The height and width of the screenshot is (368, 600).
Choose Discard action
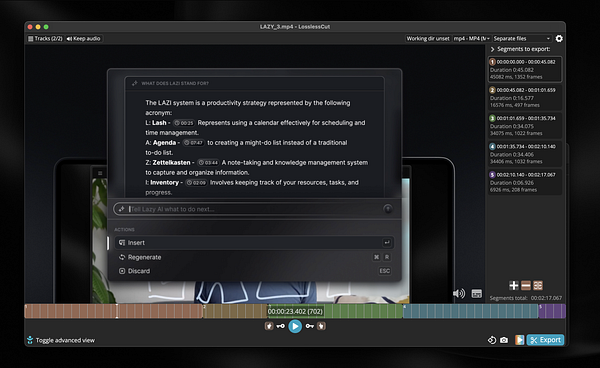click(254, 271)
